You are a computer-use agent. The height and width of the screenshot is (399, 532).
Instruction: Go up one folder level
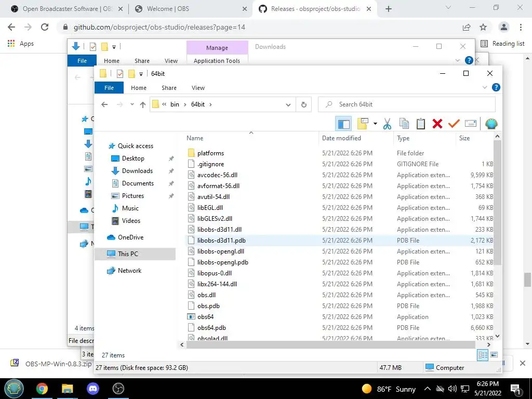point(143,104)
